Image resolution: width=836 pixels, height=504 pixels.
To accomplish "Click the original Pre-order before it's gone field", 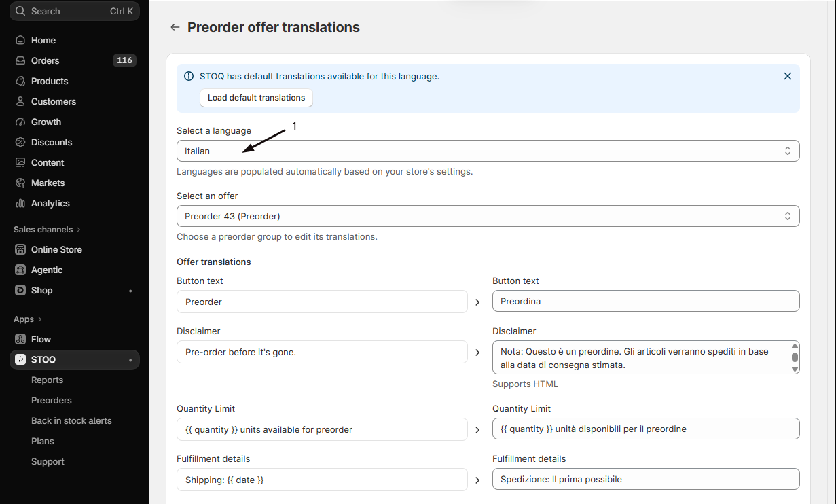I will tap(322, 352).
